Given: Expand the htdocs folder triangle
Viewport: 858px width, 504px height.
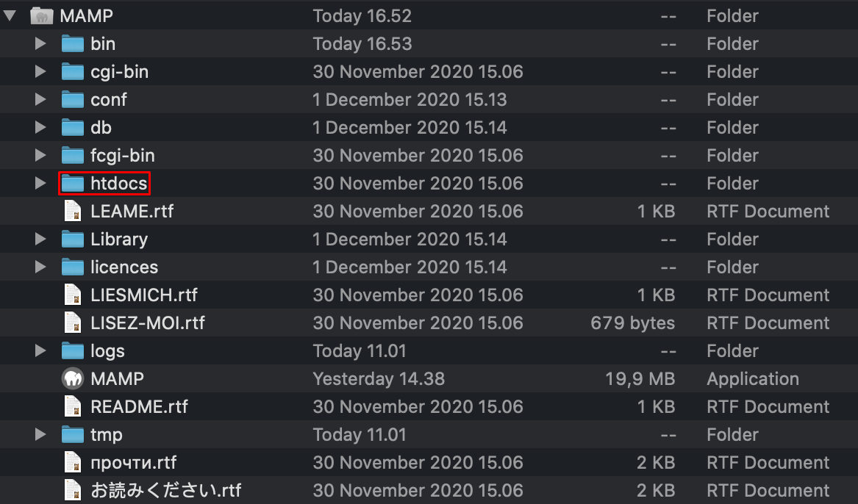Looking at the screenshot, I should (x=41, y=184).
